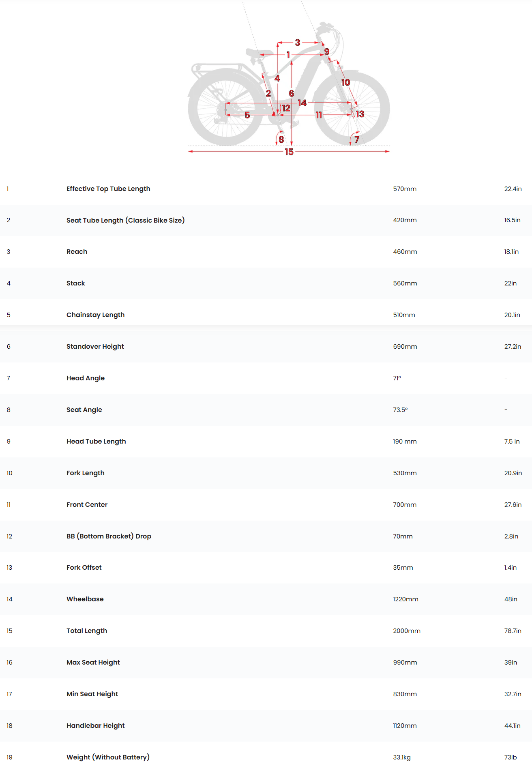Click the number 6 standover marker on diagram

tap(291, 94)
